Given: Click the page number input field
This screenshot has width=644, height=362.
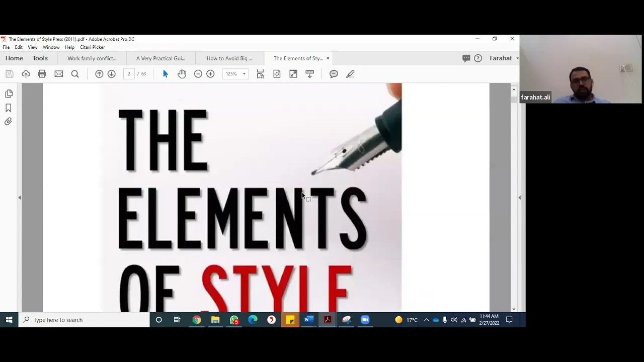Looking at the screenshot, I should pos(129,74).
